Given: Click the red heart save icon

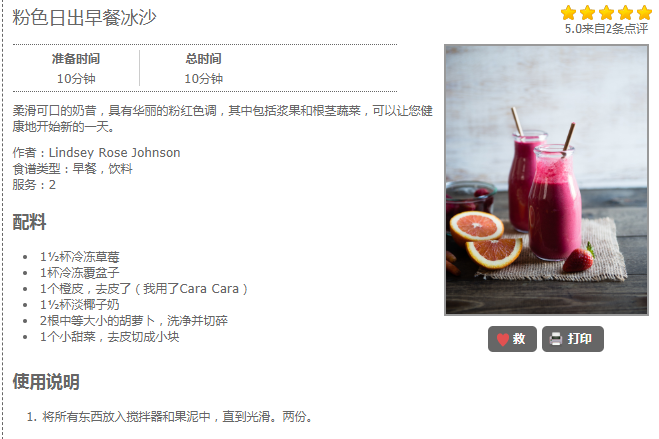Looking at the screenshot, I should point(503,339).
